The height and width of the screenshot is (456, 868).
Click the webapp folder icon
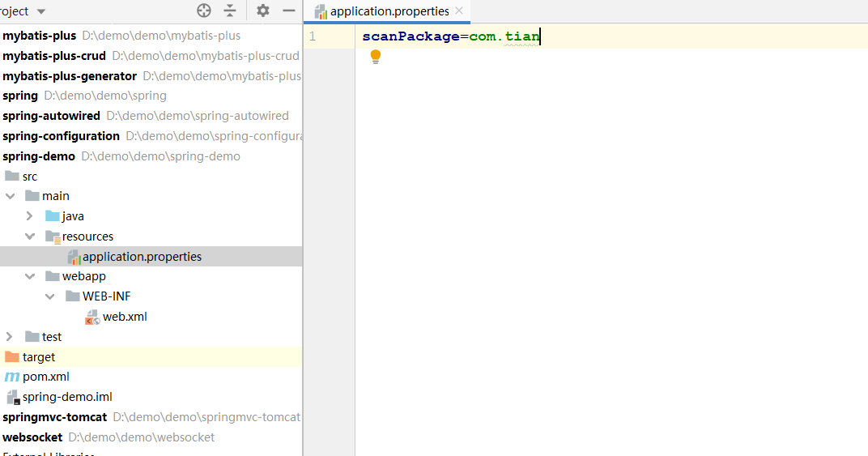coord(52,276)
